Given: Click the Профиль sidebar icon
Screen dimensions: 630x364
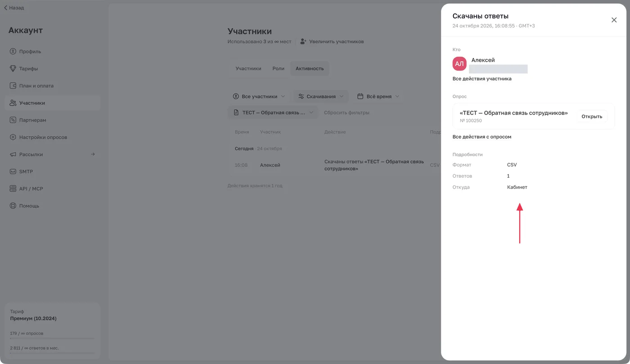Looking at the screenshot, I should [13, 51].
